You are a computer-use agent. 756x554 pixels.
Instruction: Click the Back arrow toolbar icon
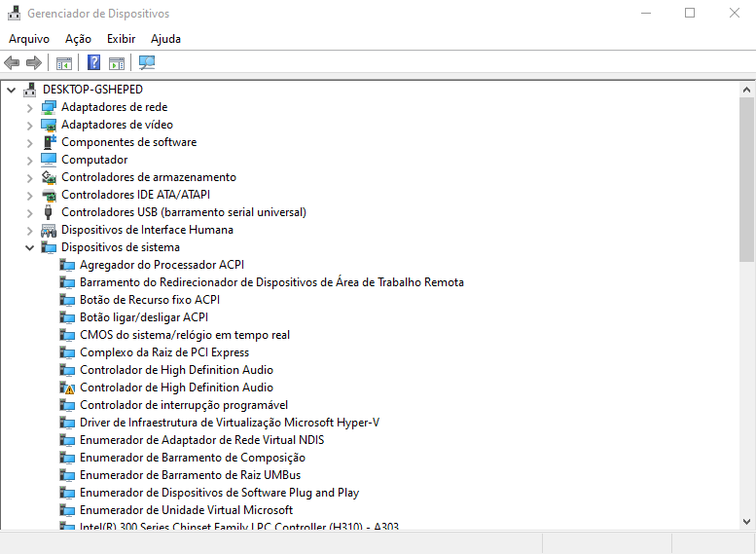pyautogui.click(x=12, y=62)
